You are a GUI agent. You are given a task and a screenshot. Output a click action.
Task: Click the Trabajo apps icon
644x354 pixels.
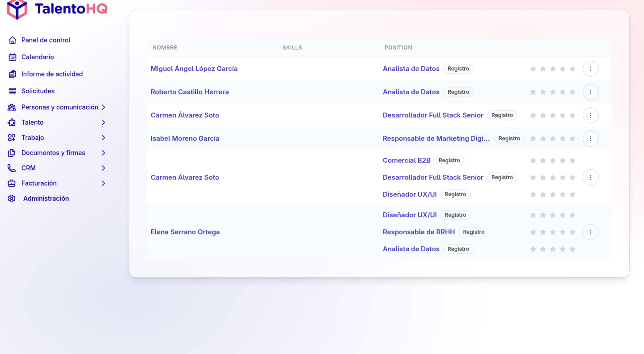[x=12, y=138]
